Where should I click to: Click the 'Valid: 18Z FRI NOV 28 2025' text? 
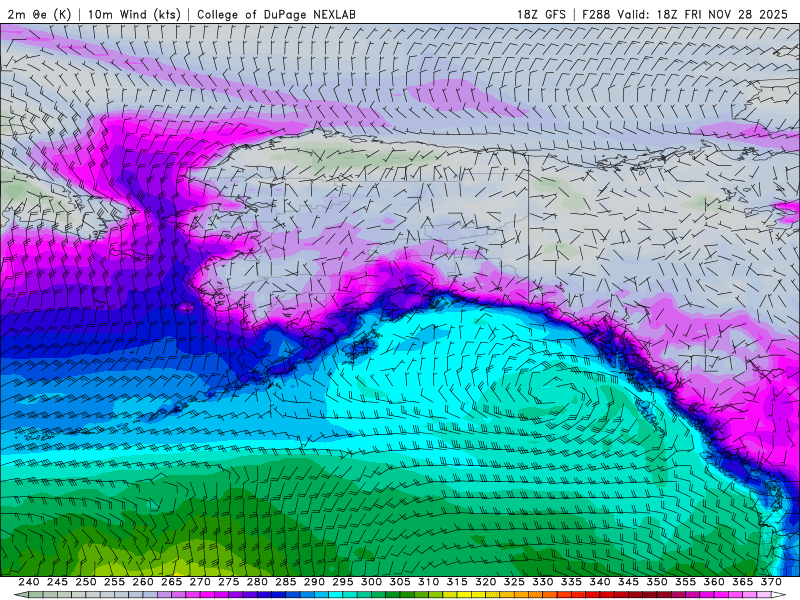(x=703, y=14)
